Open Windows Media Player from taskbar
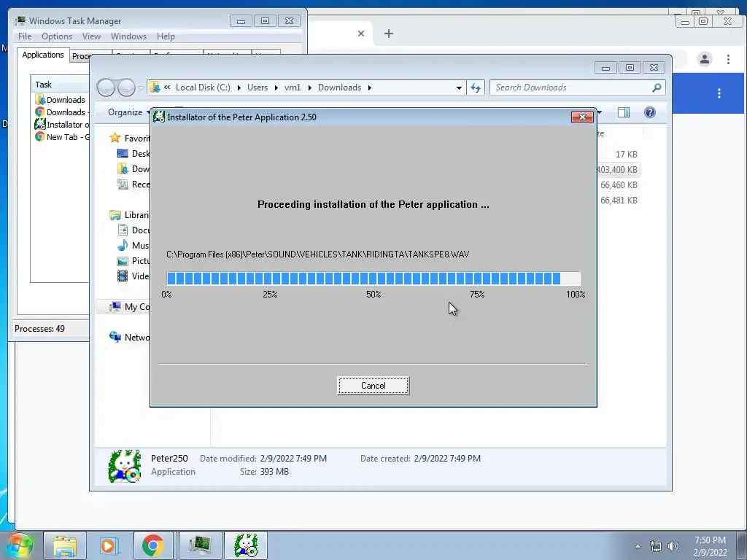 109,545
